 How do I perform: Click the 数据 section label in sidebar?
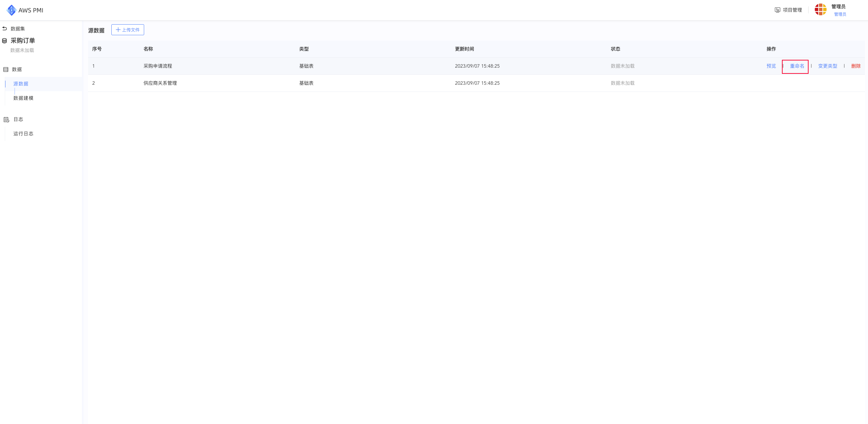coord(17,69)
